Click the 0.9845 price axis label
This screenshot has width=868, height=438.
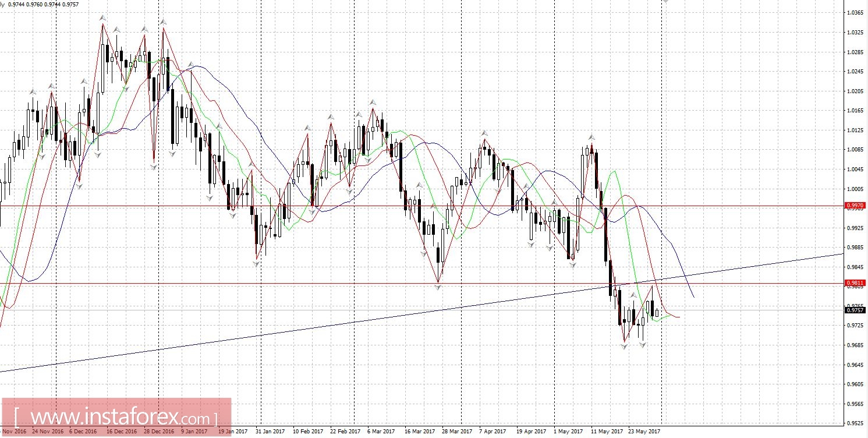855,267
